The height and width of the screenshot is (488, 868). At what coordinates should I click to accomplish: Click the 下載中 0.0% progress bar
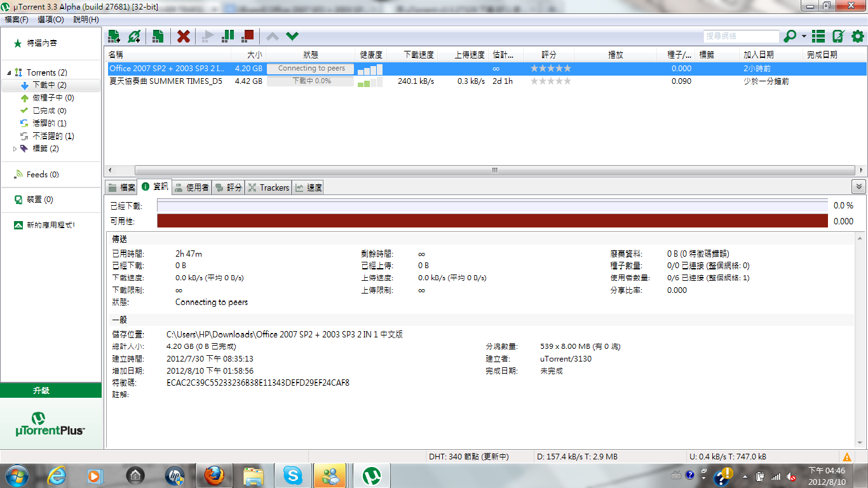(x=311, y=81)
